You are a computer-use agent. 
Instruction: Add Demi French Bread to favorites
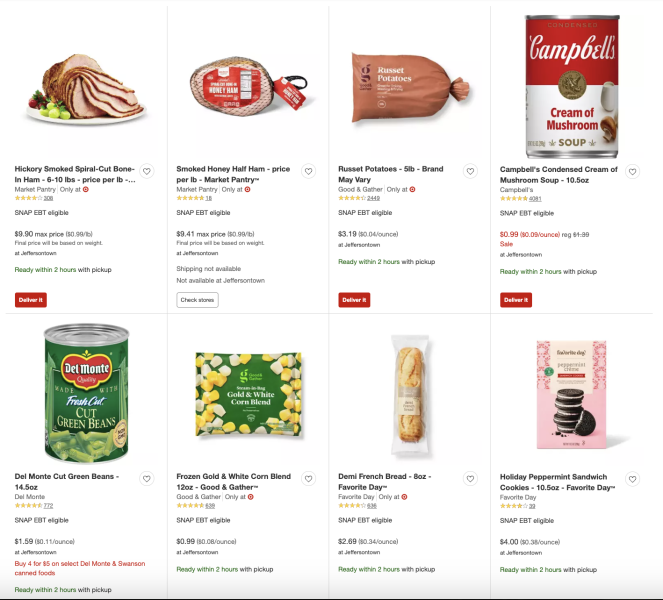pyautogui.click(x=470, y=479)
